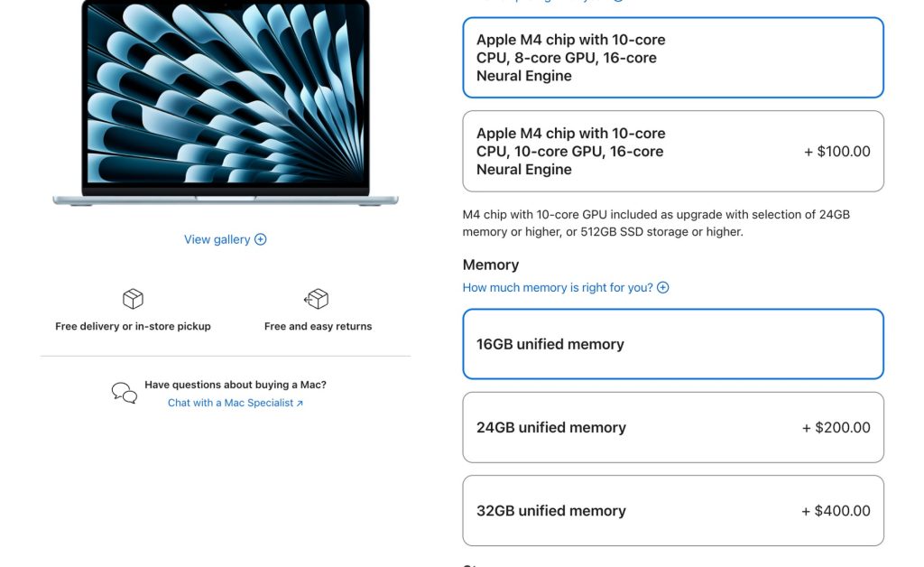This screenshot has width=924, height=567.
Task: Open 'How much memory is right for you?'
Action: click(557, 288)
